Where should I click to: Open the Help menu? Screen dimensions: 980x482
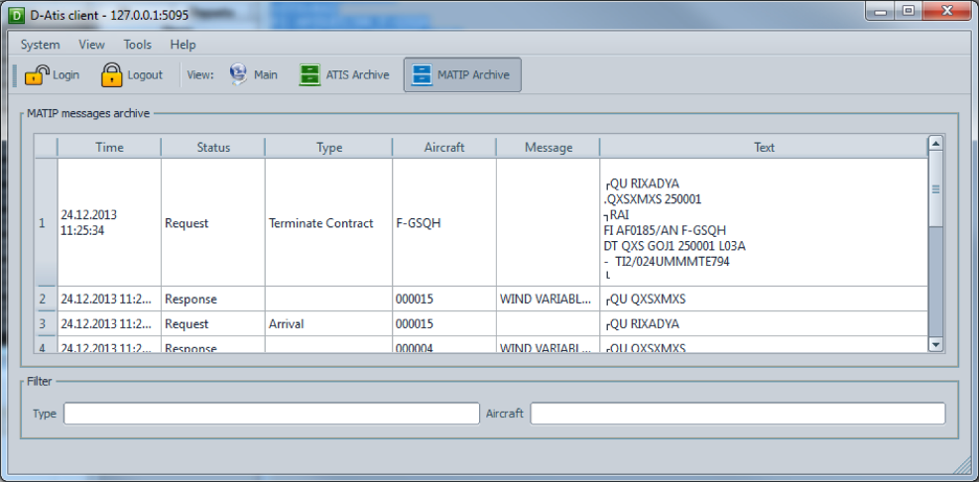[183, 45]
